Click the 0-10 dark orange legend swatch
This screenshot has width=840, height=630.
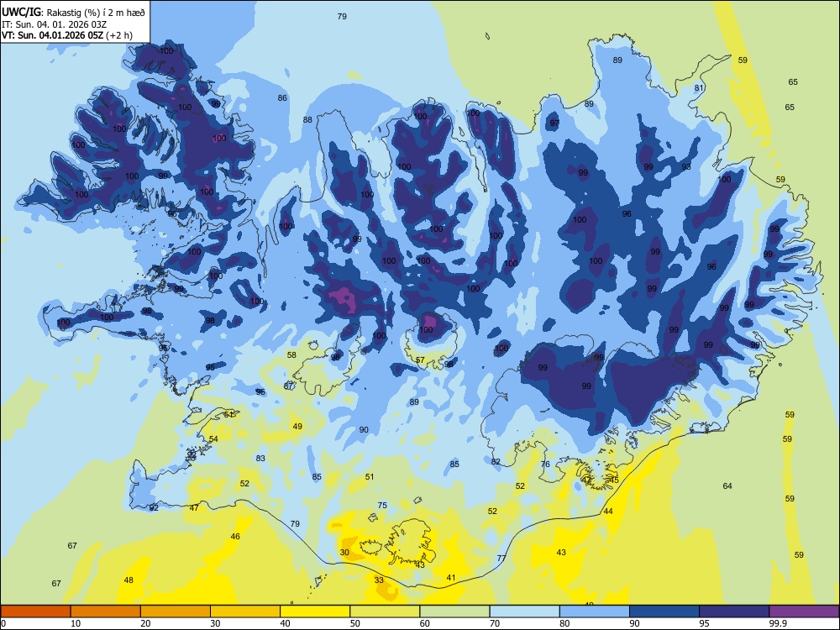tap(35, 612)
